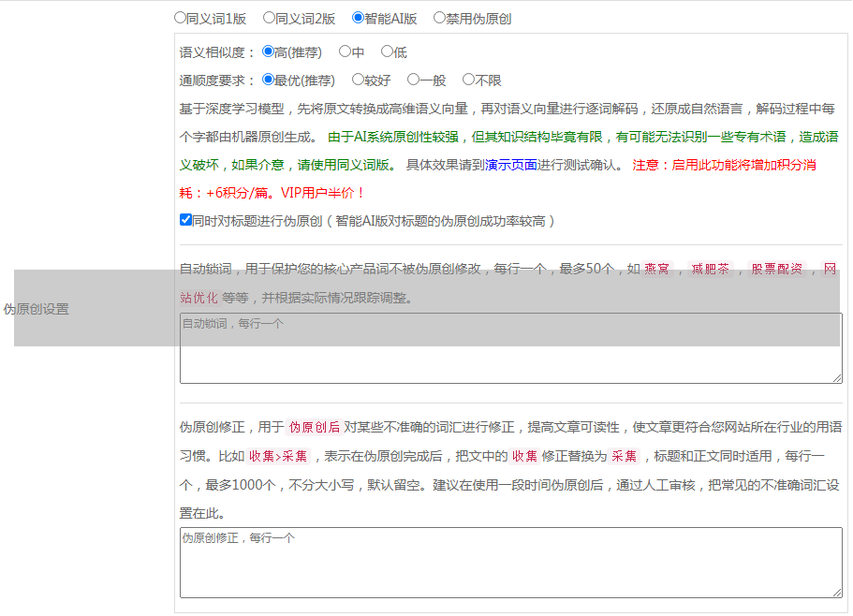The image size is (853, 616).
Task: Set 通顺度要求 to 不限
Action: click(468, 81)
